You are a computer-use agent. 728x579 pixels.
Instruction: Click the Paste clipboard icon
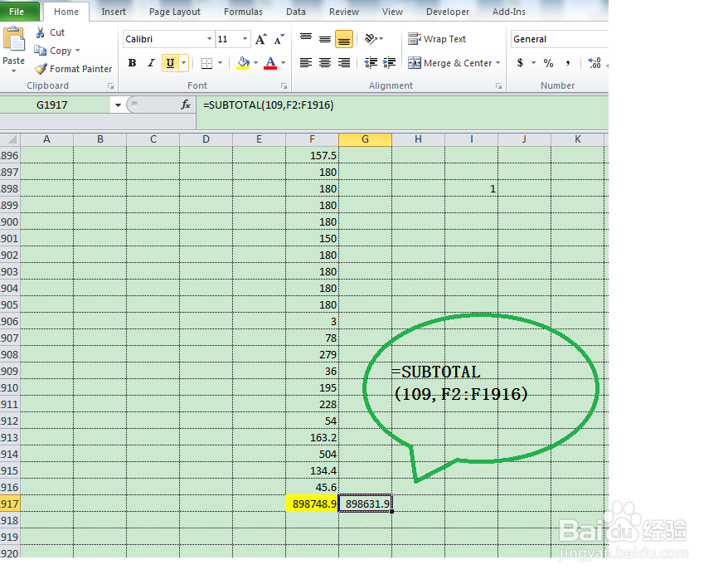(x=13, y=38)
